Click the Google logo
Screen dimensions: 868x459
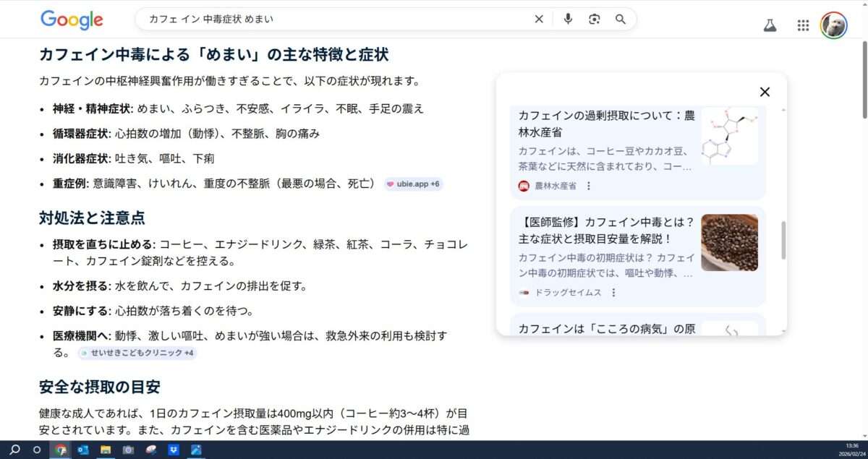[x=72, y=20]
